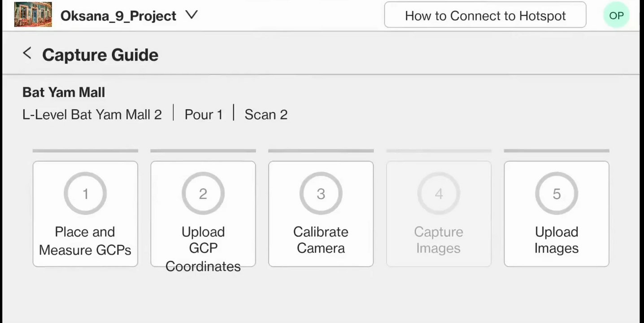Select the Calibrate Camera label
The height and width of the screenshot is (323, 644).
pyautogui.click(x=321, y=240)
